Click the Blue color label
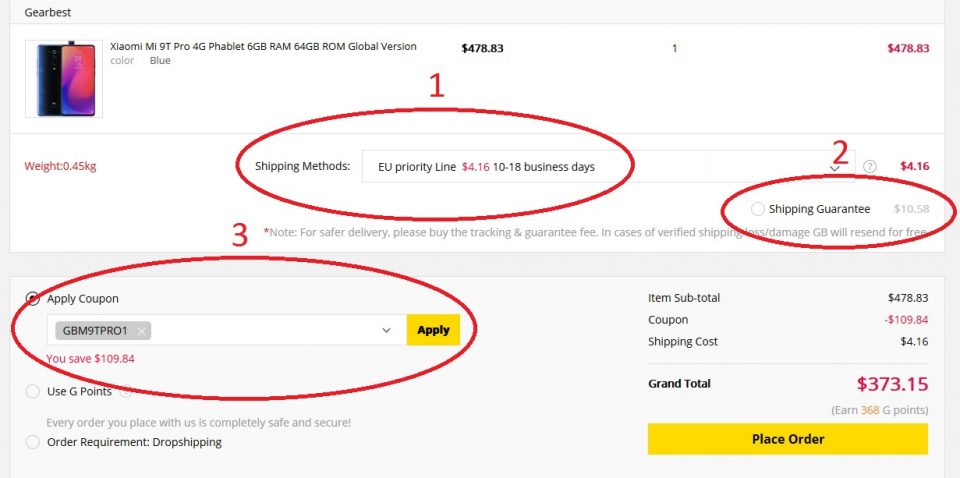Image resolution: width=960 pixels, height=478 pixels. (x=160, y=61)
